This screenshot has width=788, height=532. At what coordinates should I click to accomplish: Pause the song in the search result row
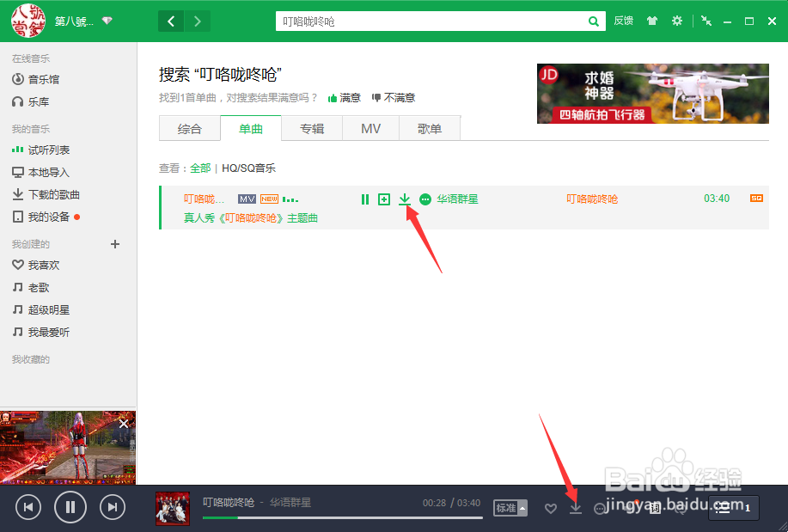[365, 199]
